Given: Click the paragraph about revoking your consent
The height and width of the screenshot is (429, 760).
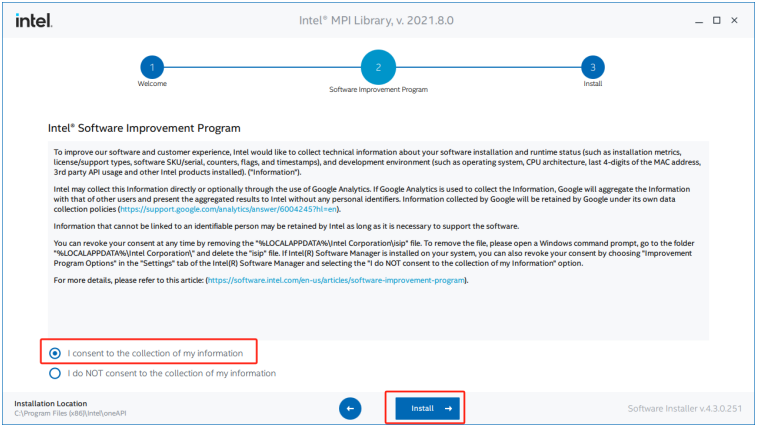Looking at the screenshot, I should pos(374,253).
